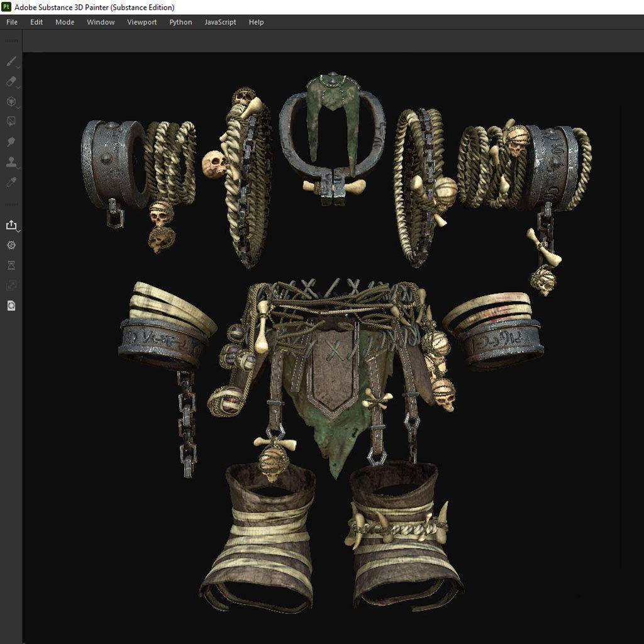Click the Substance hexagon S icon

(x=11, y=245)
